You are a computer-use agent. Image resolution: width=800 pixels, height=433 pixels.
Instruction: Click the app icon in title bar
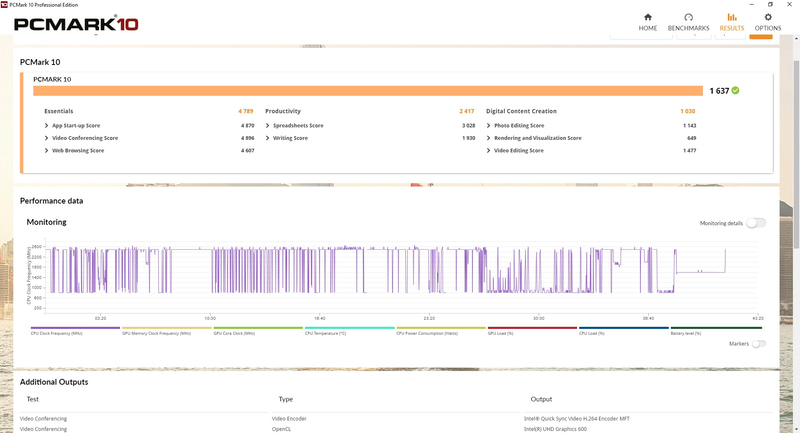[5, 4]
